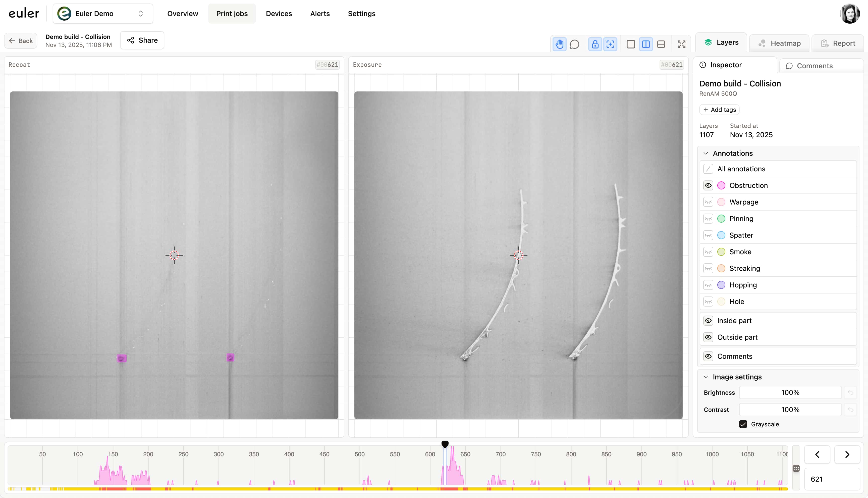
Task: Open the Heatmap tab
Action: pos(779,43)
